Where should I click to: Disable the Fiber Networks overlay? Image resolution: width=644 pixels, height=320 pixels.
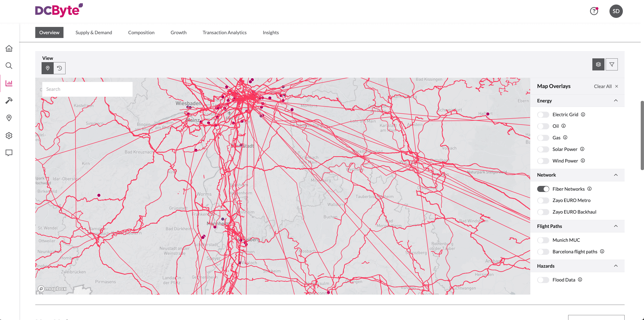click(543, 189)
